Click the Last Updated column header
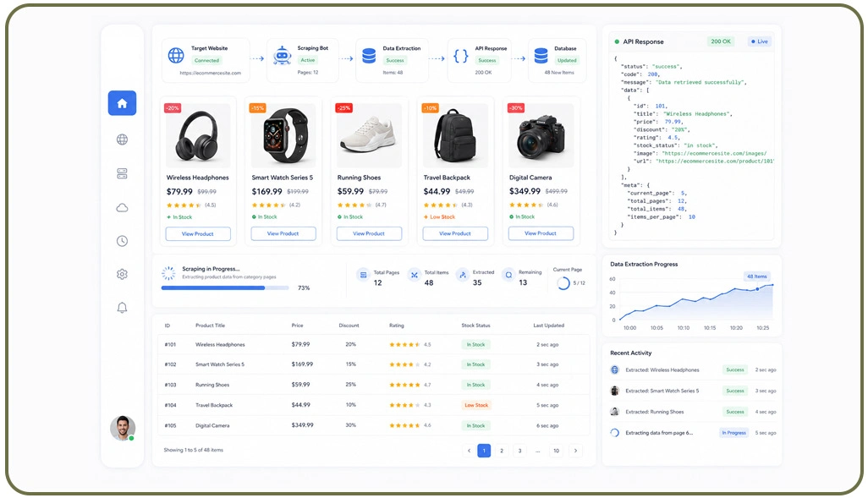The height and width of the screenshot is (498, 868). tap(548, 326)
